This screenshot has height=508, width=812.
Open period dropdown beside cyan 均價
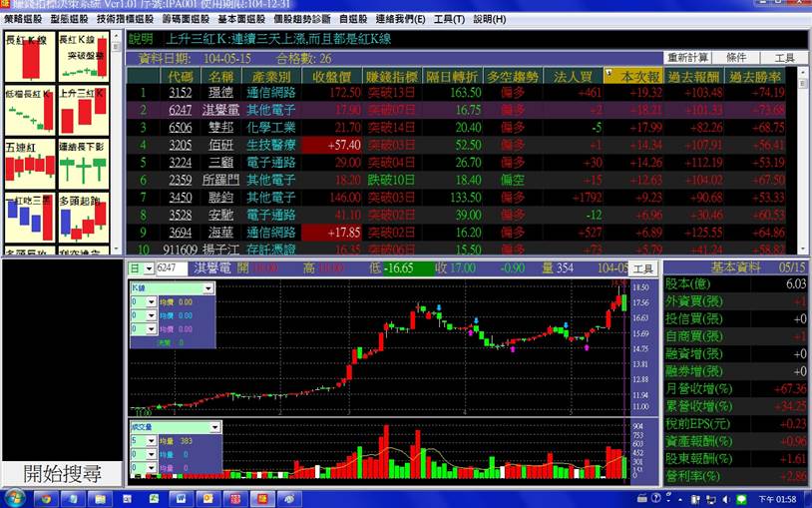(x=152, y=315)
